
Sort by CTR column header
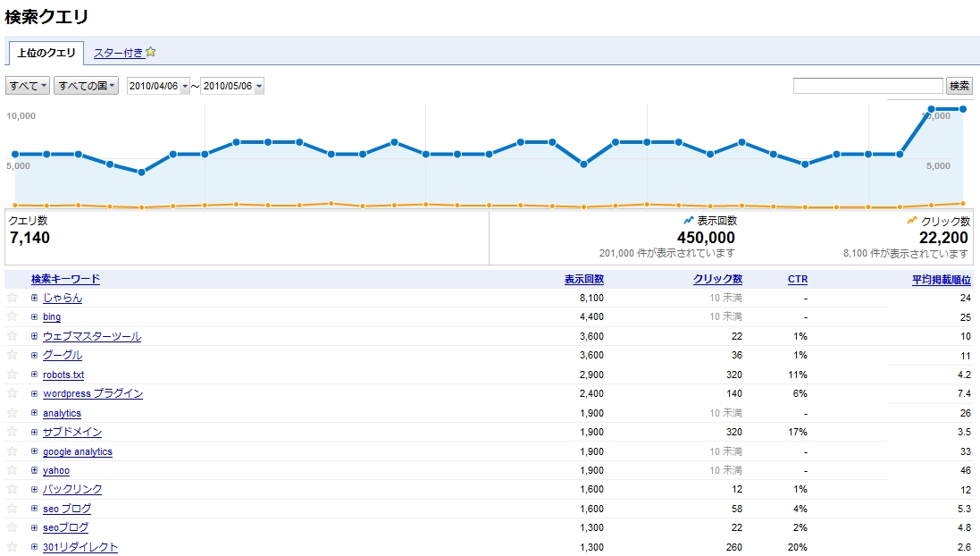[798, 279]
